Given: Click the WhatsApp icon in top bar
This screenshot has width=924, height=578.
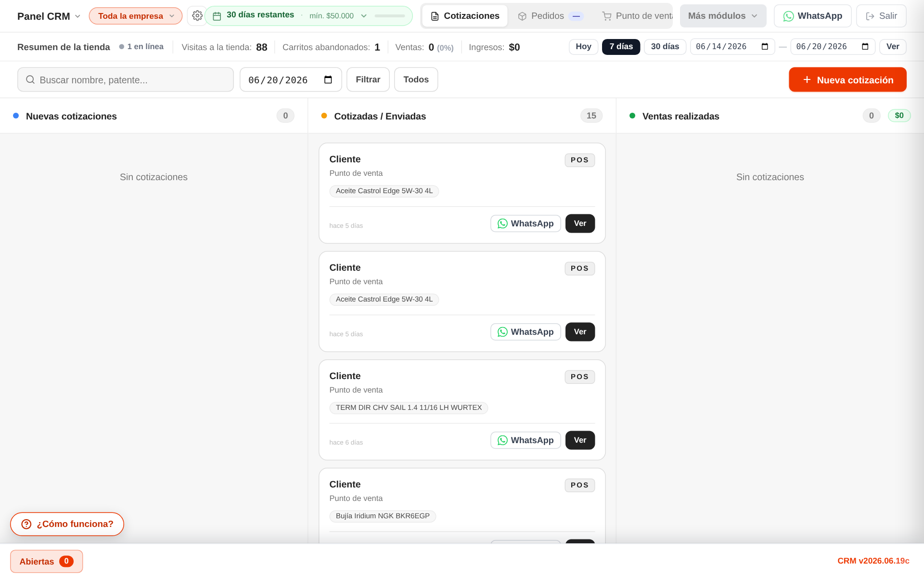Looking at the screenshot, I should pyautogui.click(x=788, y=16).
